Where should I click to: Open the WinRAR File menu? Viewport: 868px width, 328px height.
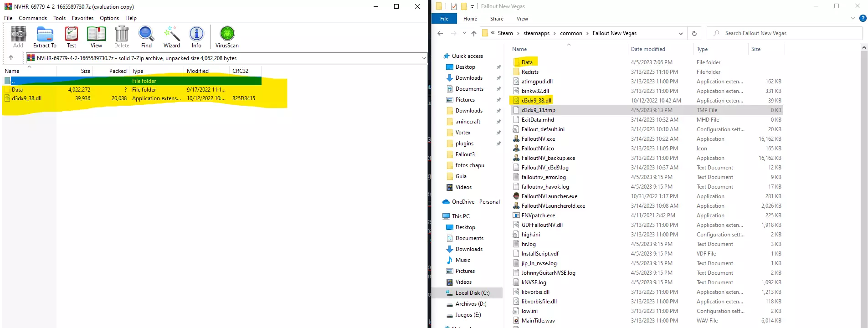[x=8, y=18]
